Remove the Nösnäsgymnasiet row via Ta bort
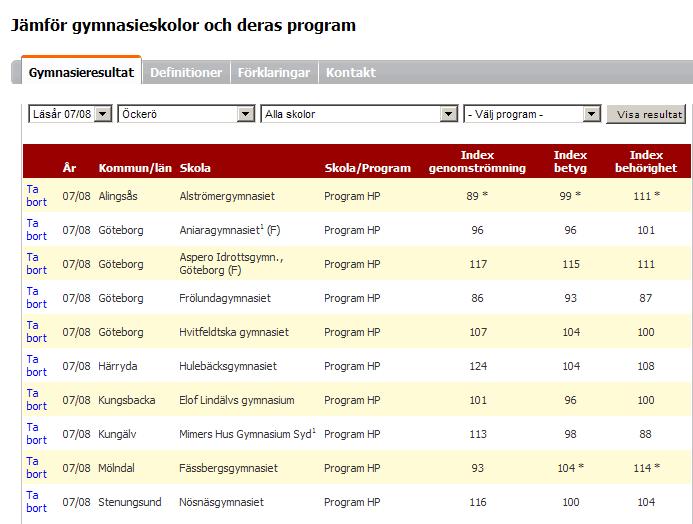 point(36,502)
